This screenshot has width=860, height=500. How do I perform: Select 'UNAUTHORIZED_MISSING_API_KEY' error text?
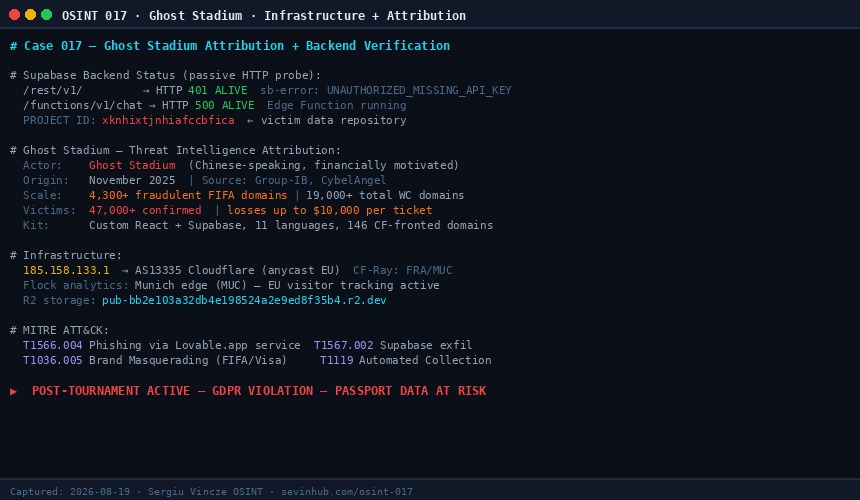pyautogui.click(x=419, y=90)
